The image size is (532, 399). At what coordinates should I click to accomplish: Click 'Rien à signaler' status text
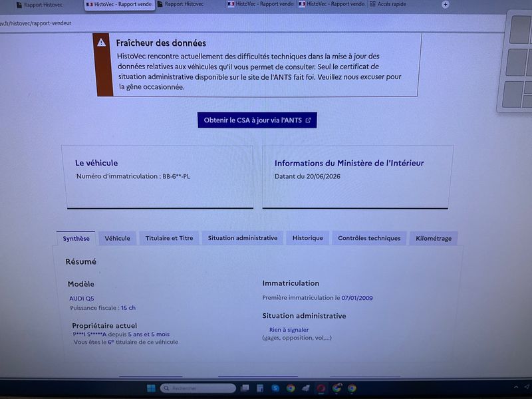click(289, 330)
